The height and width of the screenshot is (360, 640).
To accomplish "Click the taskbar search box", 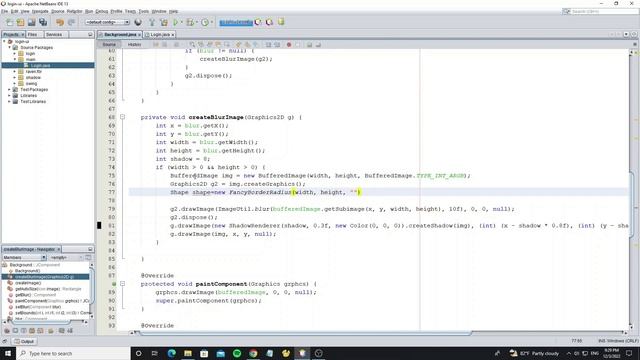I will pyautogui.click(x=73, y=353).
